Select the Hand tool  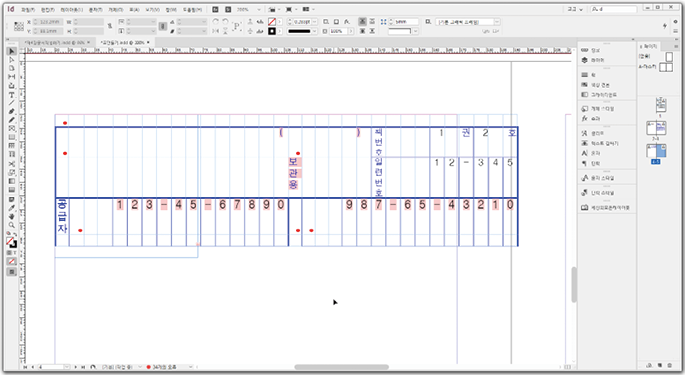(x=12, y=217)
